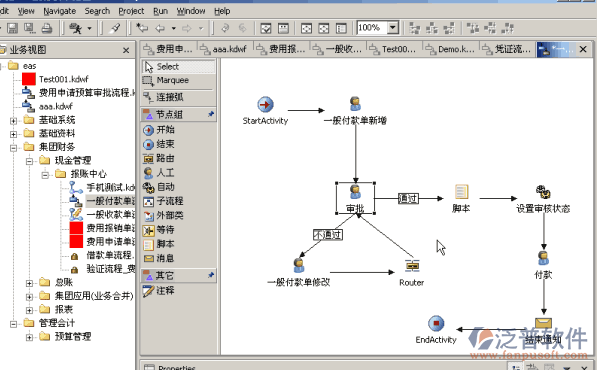Screen dimensions: 598x371
Task: Close the 业务视图 panel
Action: point(126,50)
